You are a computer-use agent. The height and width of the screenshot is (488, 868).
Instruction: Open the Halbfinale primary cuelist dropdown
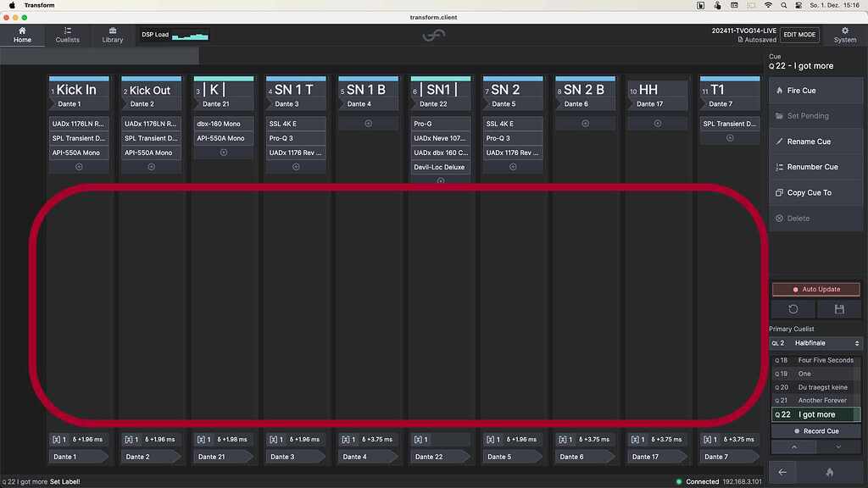(818, 342)
